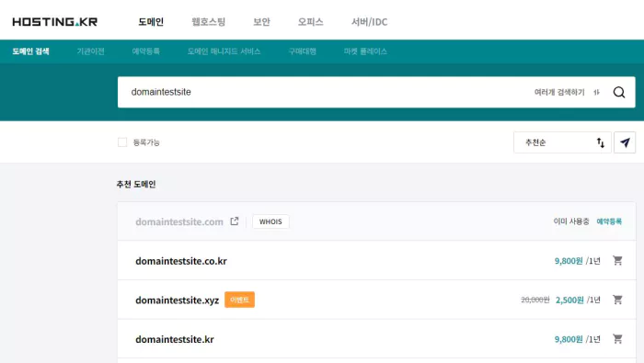Open the 웹호스팅 main menu
644x363 pixels.
point(208,22)
